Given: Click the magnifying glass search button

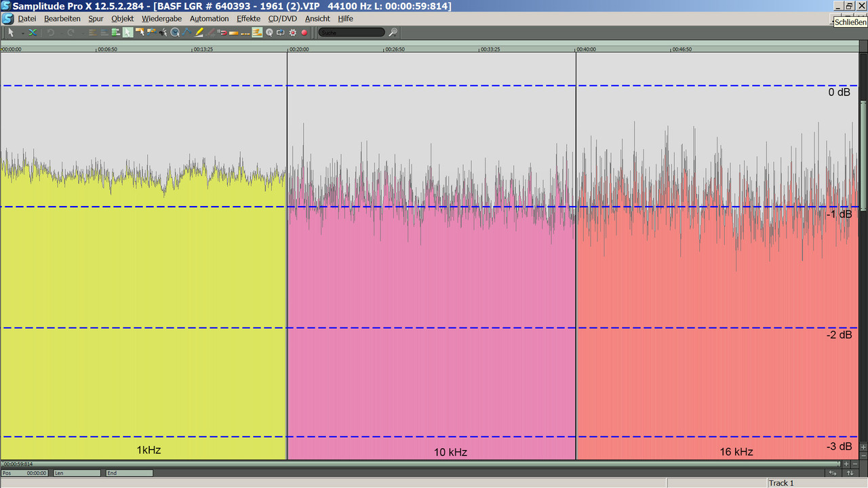Looking at the screenshot, I should (393, 32).
